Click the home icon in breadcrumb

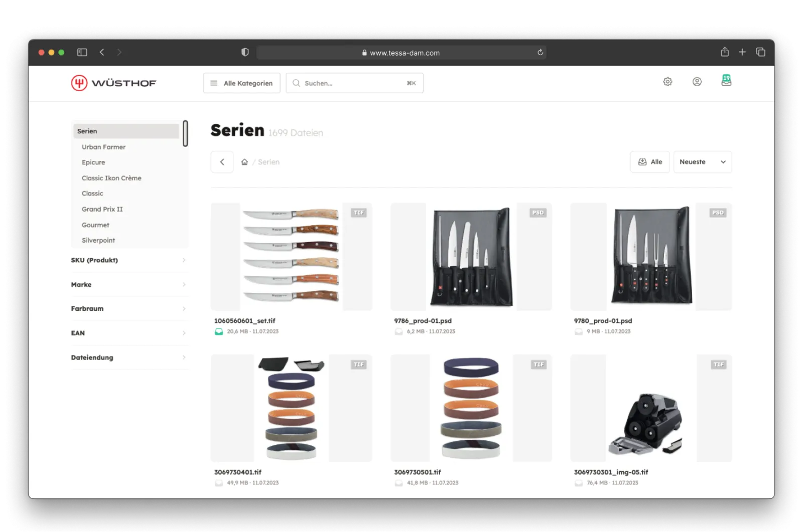(244, 162)
